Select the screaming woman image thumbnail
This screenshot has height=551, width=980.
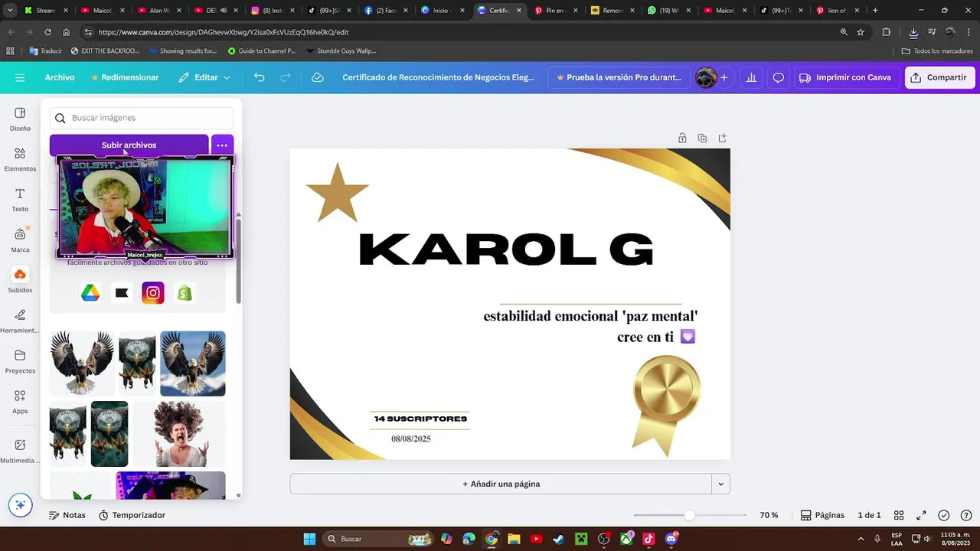[179, 434]
